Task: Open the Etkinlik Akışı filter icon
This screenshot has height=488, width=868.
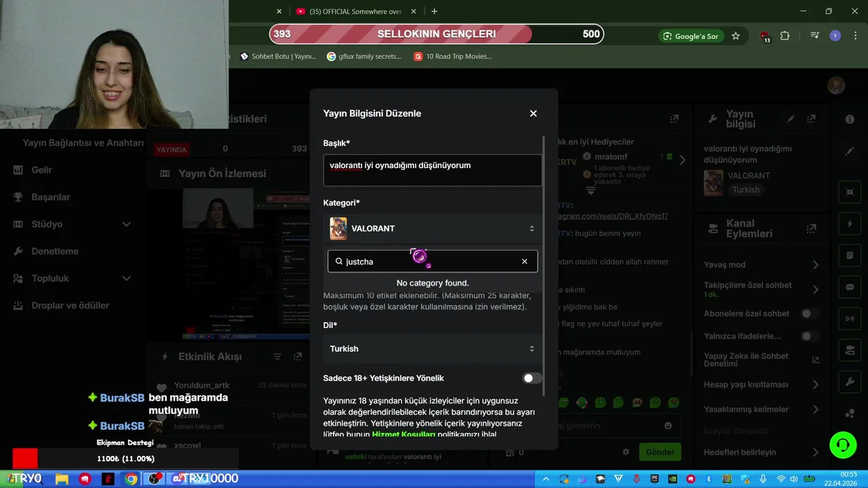Action: click(x=277, y=357)
